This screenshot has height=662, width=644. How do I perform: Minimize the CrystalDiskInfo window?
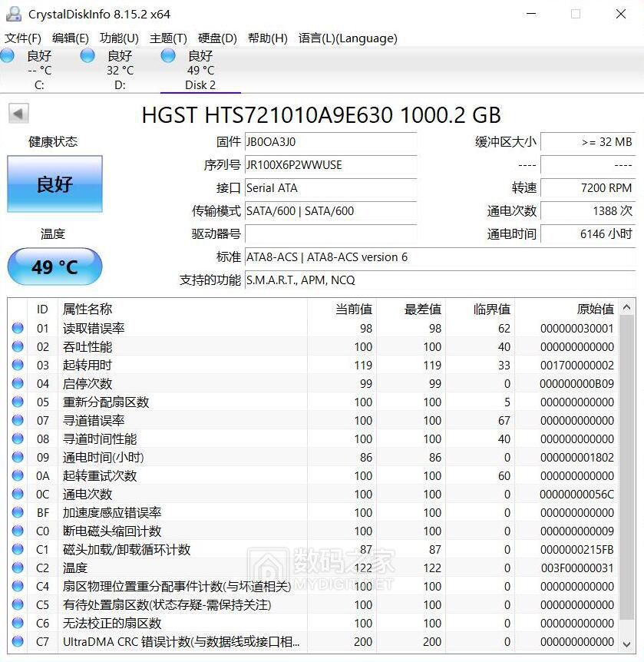click(x=531, y=14)
